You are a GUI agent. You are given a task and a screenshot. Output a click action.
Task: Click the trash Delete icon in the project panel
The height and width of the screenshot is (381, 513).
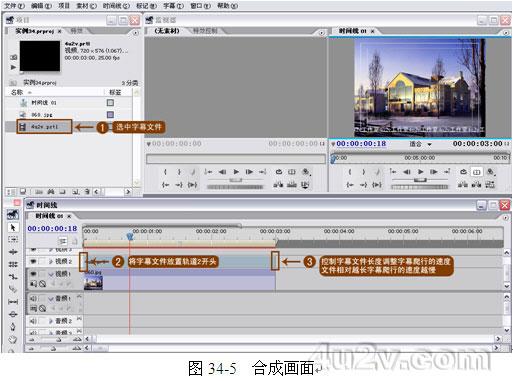[x=87, y=192]
